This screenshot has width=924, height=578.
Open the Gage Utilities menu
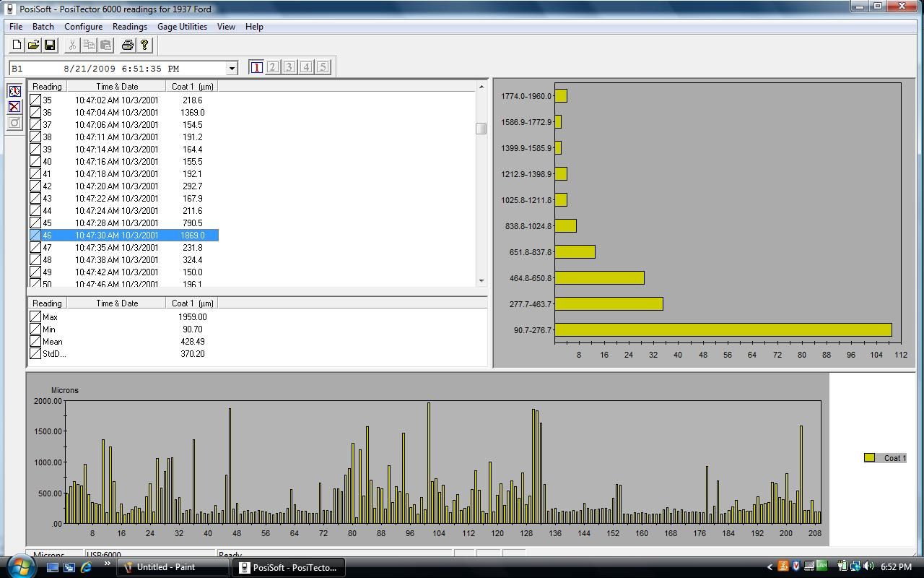(x=183, y=27)
